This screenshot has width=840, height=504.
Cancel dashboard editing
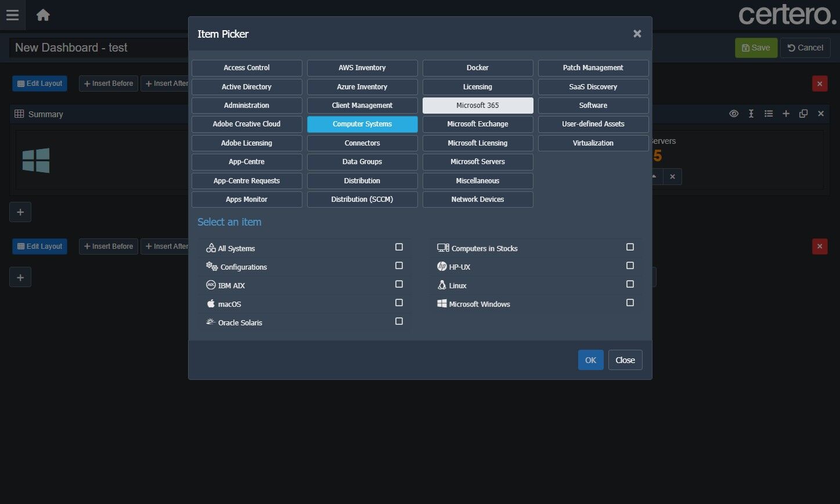coord(805,48)
